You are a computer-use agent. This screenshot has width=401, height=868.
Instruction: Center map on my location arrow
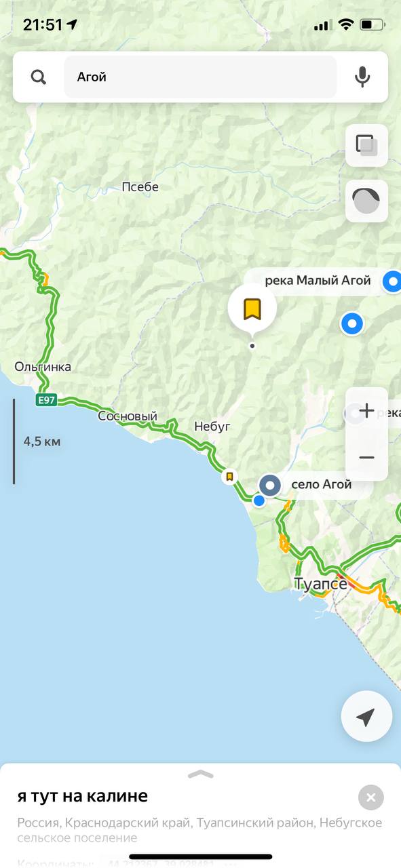click(366, 717)
